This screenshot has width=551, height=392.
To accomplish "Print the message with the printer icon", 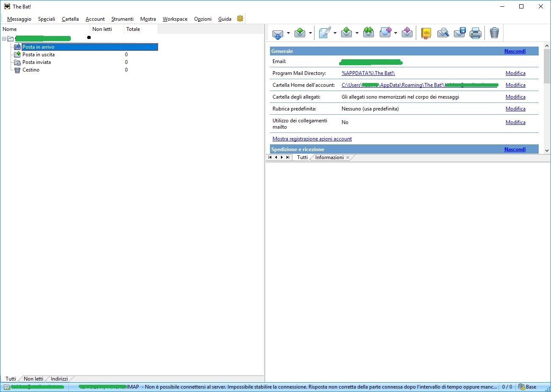I will pos(476,33).
